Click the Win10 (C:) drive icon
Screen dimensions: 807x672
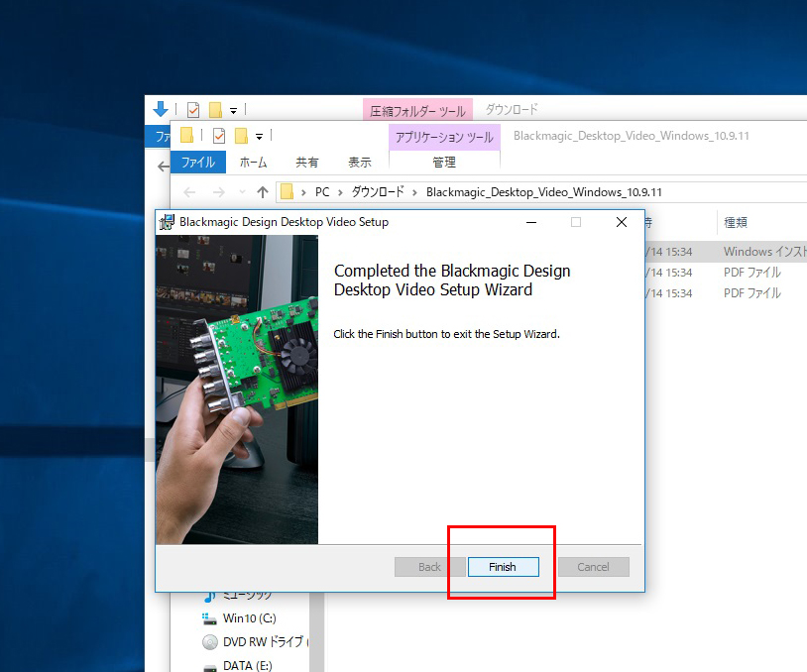209,618
